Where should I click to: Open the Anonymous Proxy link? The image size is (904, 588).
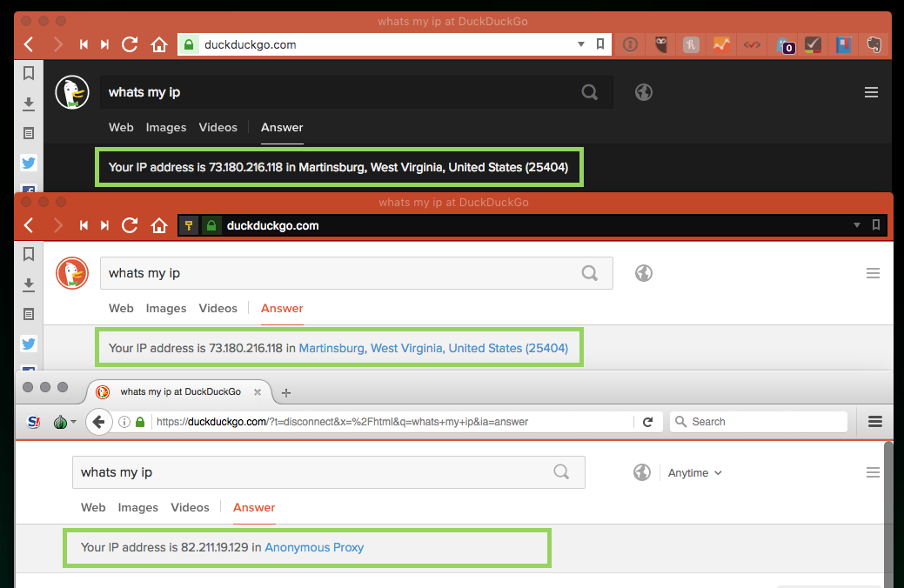tap(314, 547)
